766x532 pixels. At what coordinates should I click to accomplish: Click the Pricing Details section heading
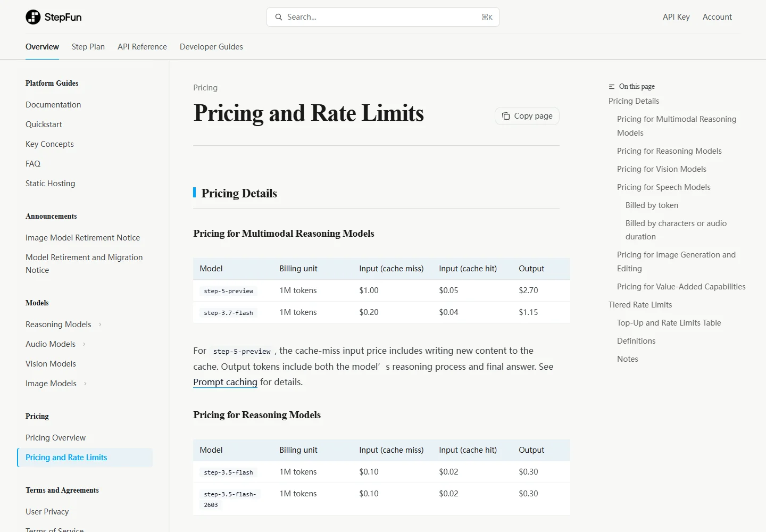click(239, 193)
